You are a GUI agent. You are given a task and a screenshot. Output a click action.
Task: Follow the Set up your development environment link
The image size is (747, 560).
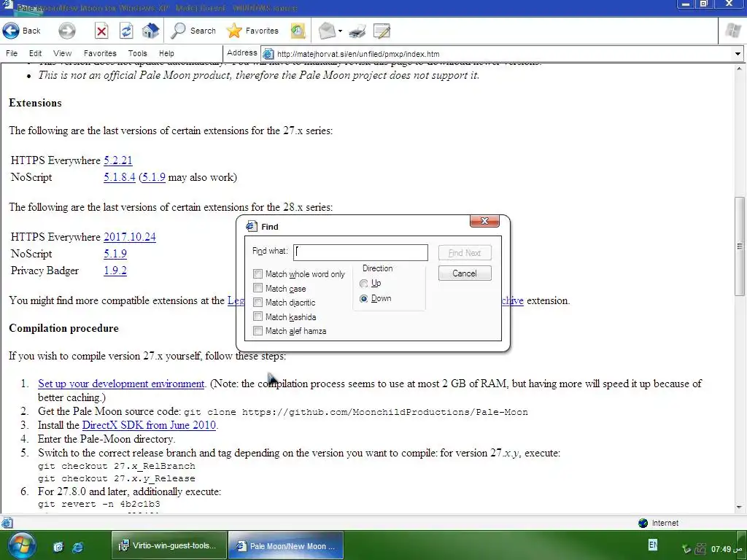click(x=121, y=384)
